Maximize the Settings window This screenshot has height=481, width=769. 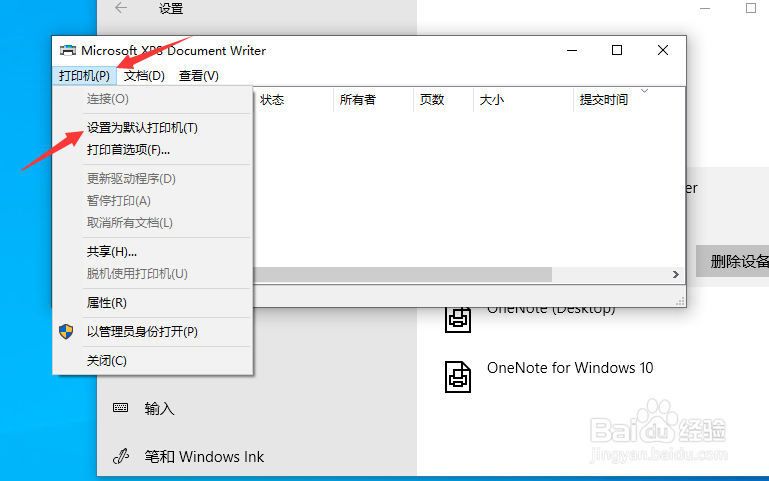(751, 8)
